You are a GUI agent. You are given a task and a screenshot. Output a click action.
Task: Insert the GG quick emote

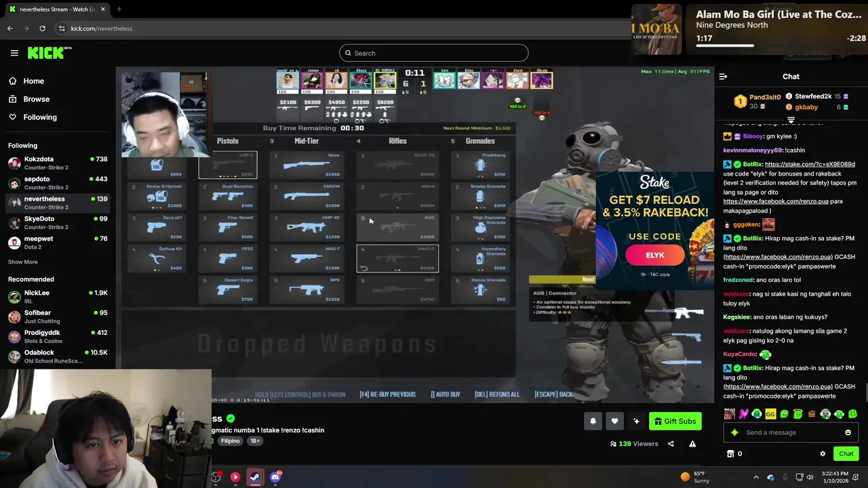click(x=770, y=414)
